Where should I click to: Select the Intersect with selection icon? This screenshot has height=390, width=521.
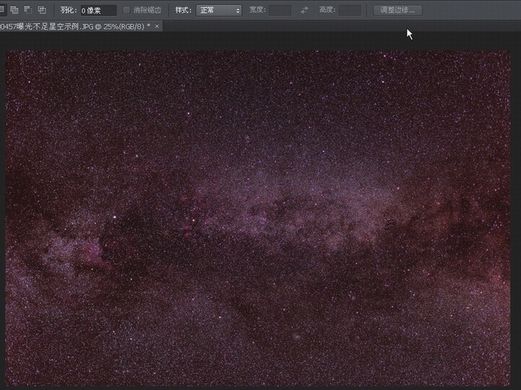[x=42, y=10]
